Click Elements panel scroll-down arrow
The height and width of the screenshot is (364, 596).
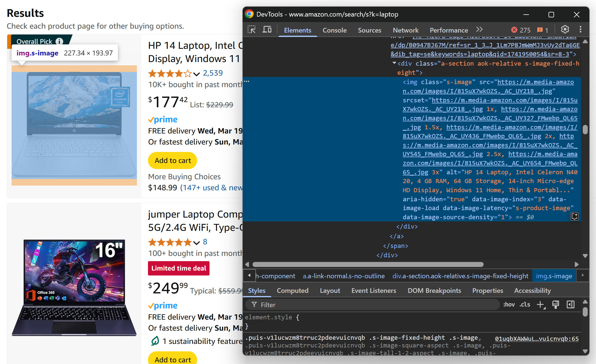pyautogui.click(x=585, y=256)
